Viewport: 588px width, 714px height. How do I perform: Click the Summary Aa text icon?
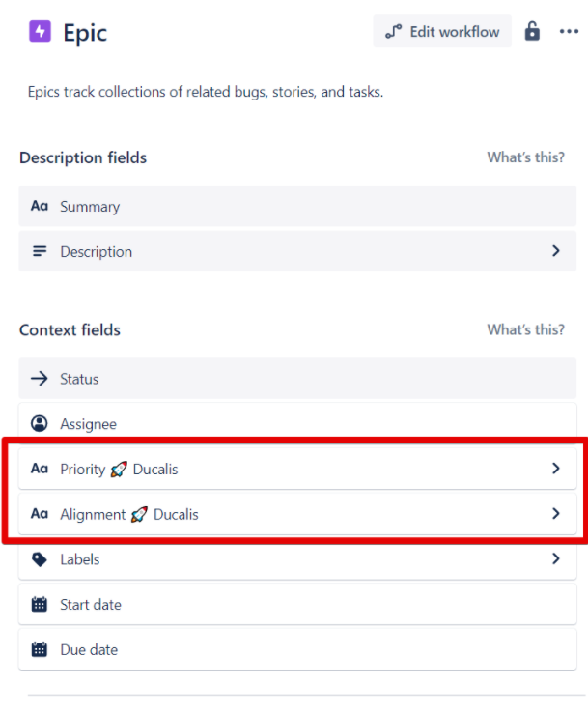tap(40, 207)
